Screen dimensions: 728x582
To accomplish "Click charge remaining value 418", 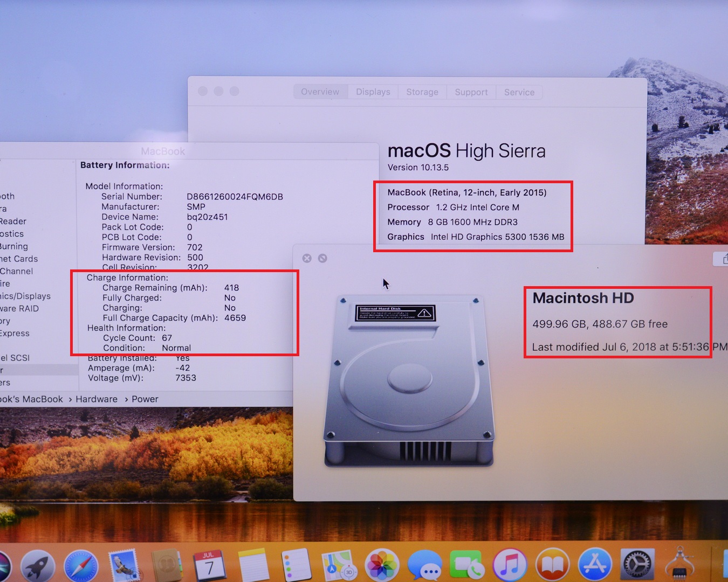I will pos(232,288).
